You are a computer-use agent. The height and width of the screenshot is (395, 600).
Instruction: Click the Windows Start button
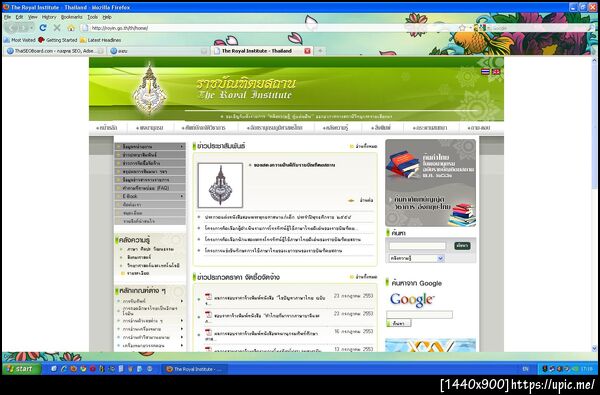[21, 369]
